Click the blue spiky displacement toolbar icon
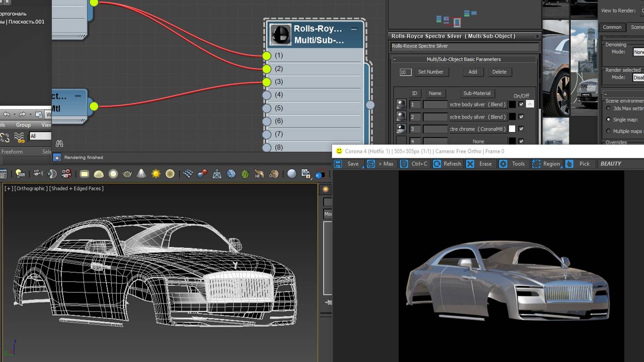This screenshot has width=644, height=362. [231, 174]
